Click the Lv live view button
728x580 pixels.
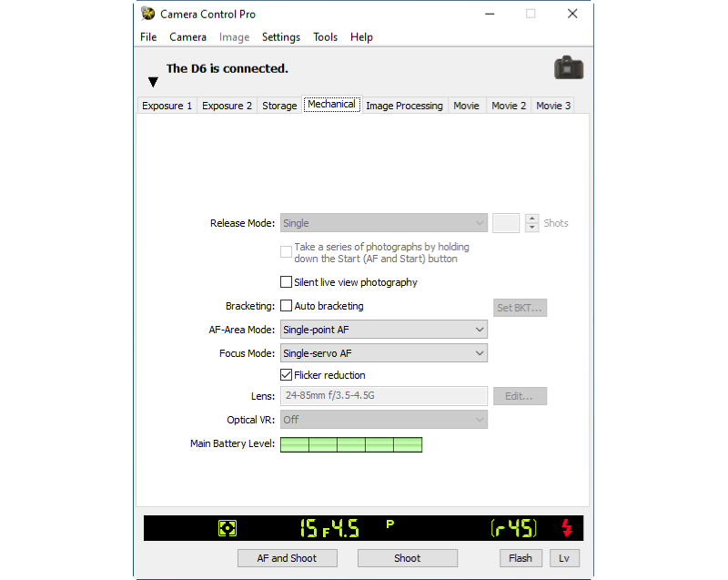(x=564, y=558)
